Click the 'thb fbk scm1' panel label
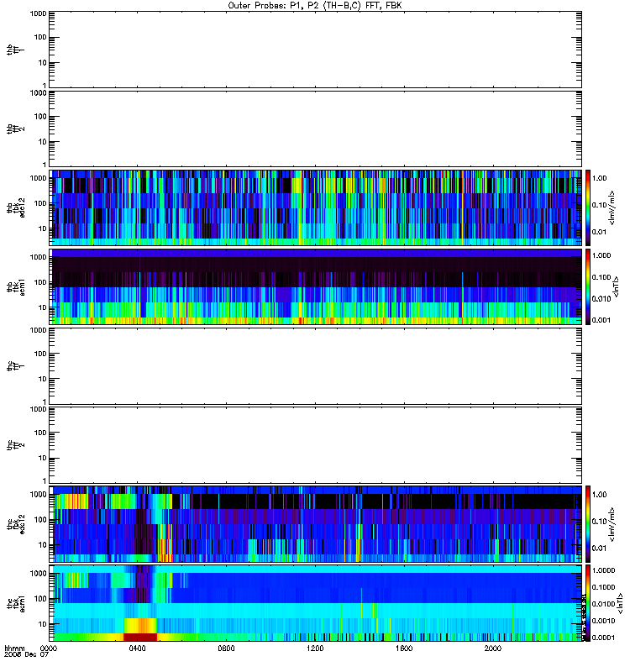The image size is (630, 672). 16,286
